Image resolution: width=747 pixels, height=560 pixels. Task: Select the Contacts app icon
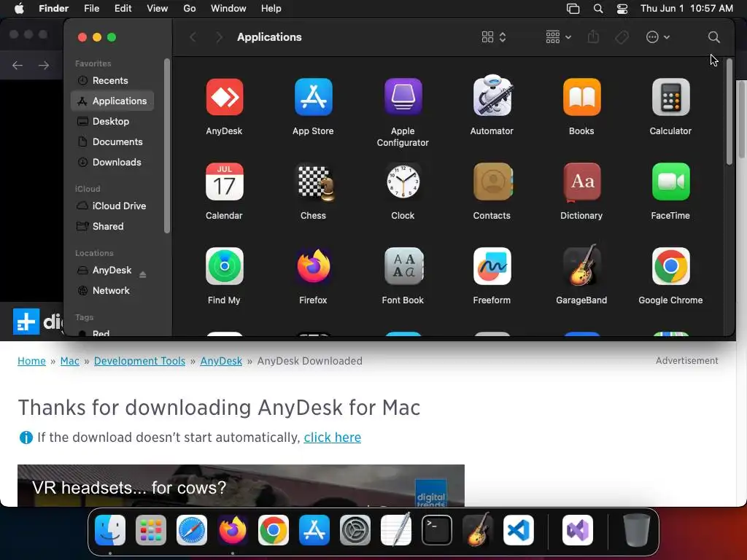point(492,182)
